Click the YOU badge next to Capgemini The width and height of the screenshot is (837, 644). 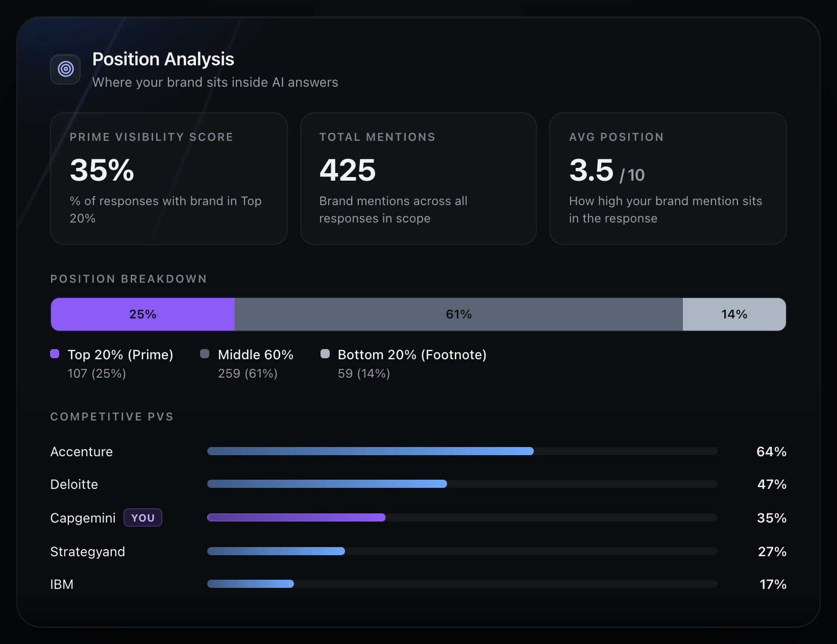(x=143, y=517)
